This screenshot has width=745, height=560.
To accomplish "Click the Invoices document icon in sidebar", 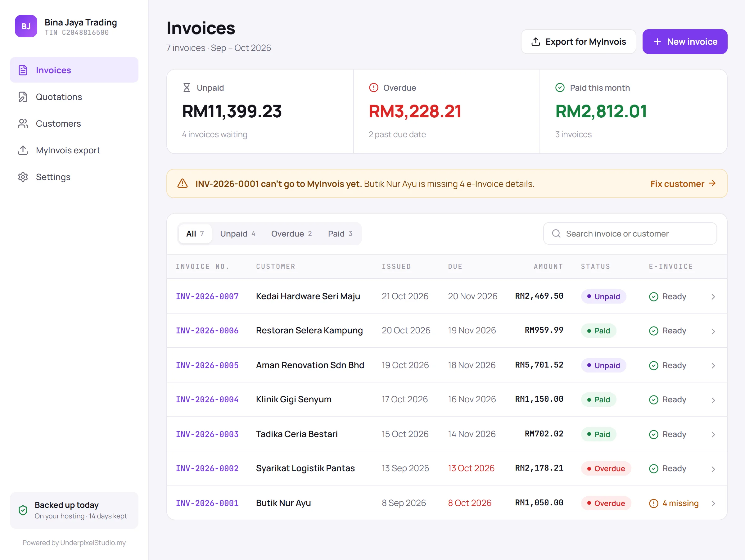I will click(x=23, y=70).
